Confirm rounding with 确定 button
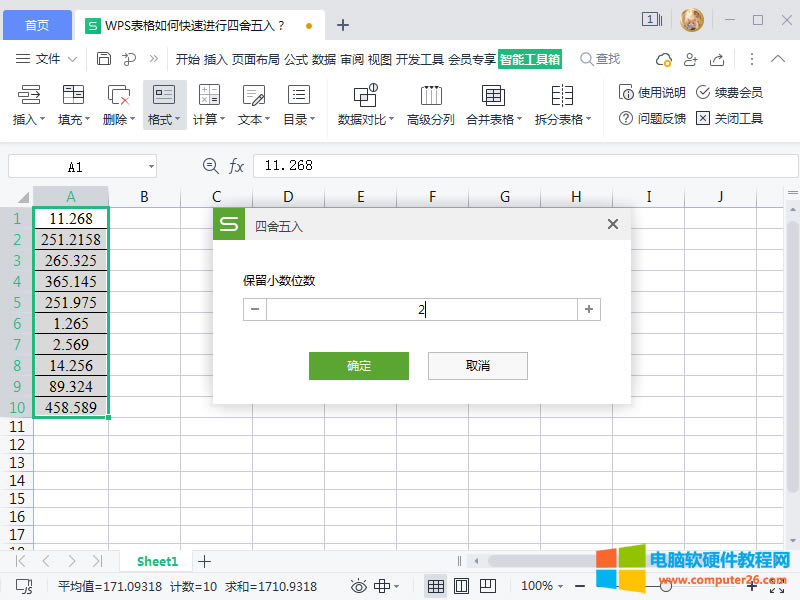 (x=358, y=366)
